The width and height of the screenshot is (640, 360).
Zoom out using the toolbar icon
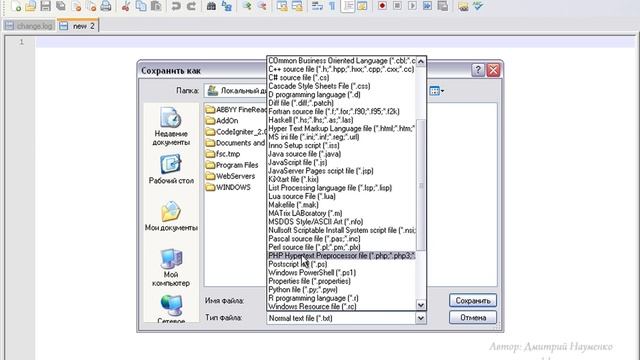point(262,6)
